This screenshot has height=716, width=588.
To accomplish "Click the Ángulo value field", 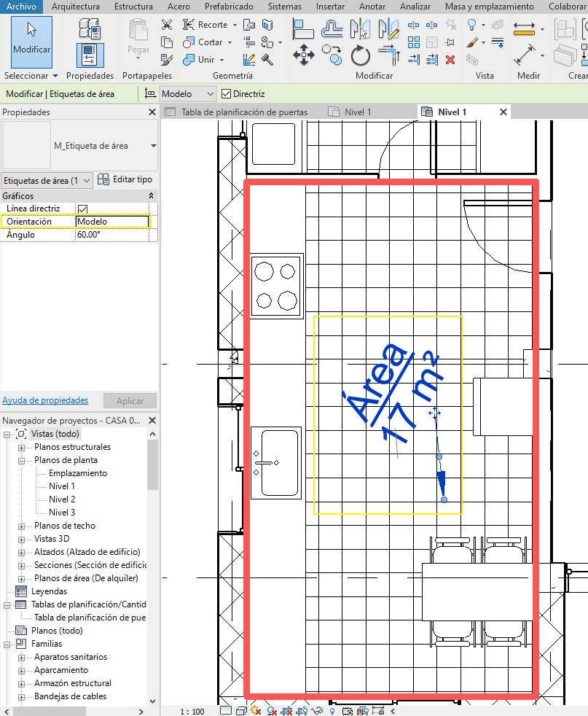I will coord(112,235).
